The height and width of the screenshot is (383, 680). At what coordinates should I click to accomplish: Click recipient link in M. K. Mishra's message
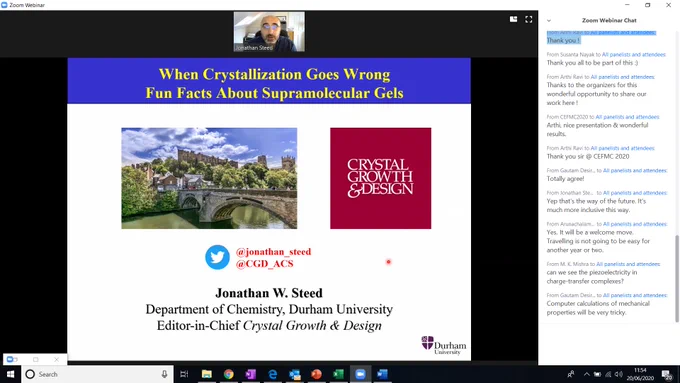point(628,264)
